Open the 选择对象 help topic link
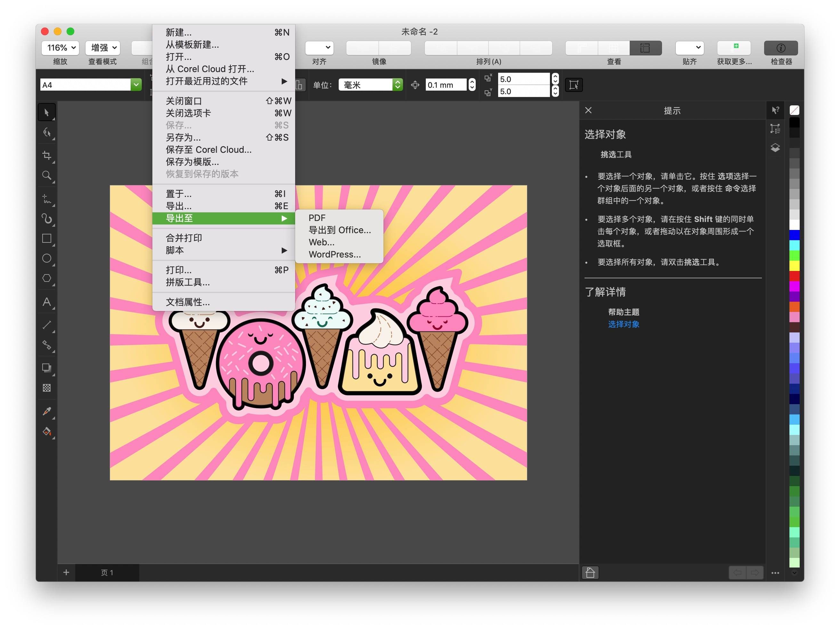Viewport: 840px width, 629px height. pos(623,324)
